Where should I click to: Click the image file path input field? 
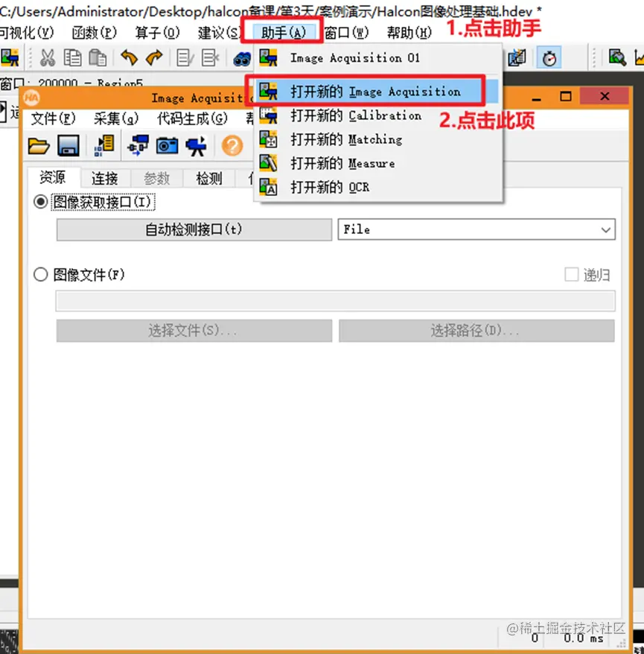[335, 301]
